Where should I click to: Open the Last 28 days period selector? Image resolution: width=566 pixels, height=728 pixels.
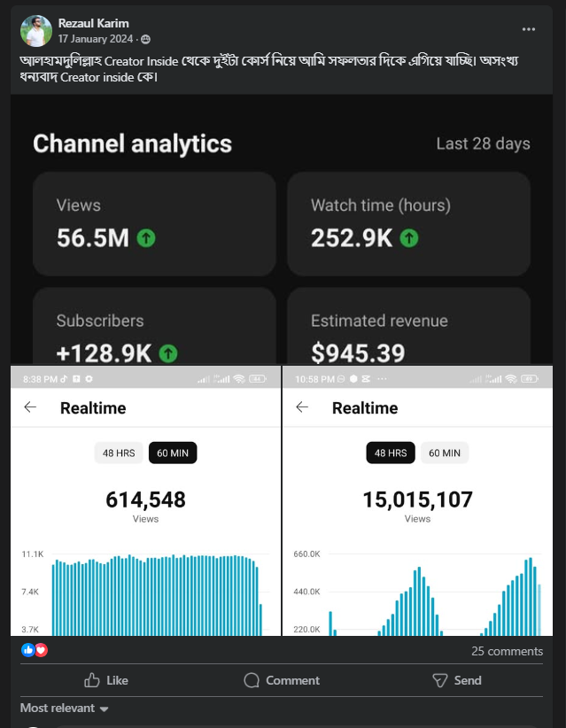[x=483, y=143]
